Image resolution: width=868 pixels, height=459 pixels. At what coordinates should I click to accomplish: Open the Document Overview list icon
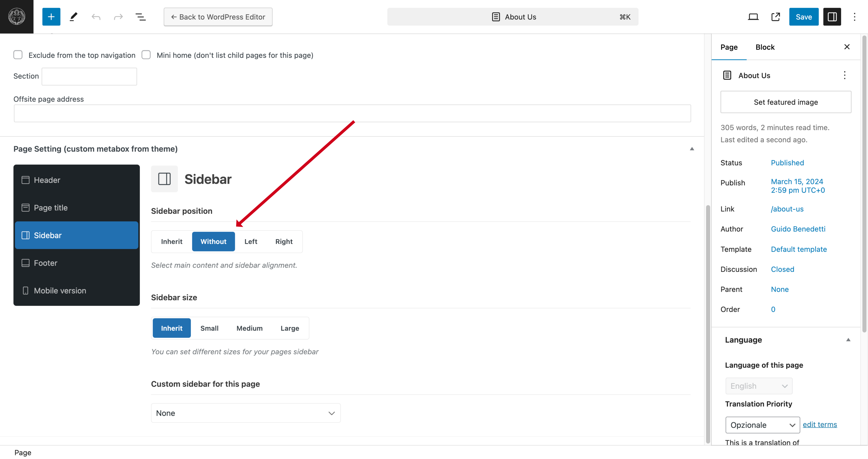point(141,17)
